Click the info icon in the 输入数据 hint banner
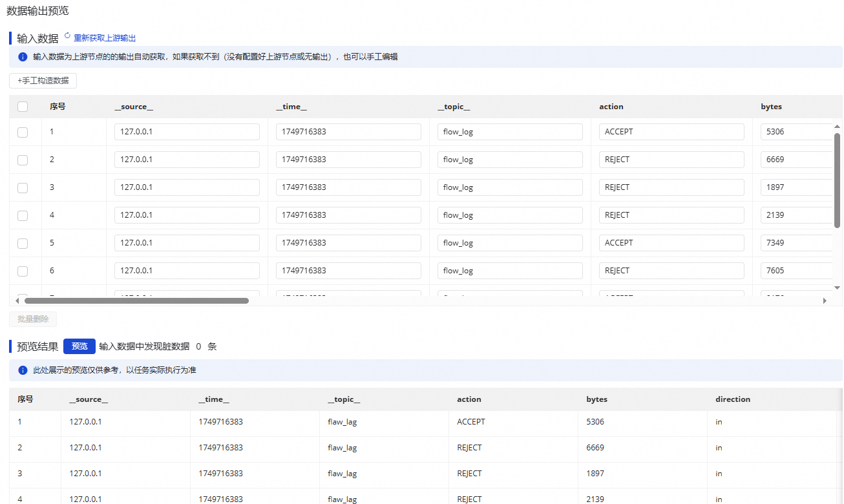The height and width of the screenshot is (504, 844). point(23,57)
